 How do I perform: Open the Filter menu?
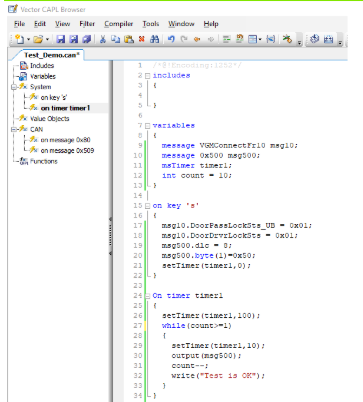pos(87,24)
